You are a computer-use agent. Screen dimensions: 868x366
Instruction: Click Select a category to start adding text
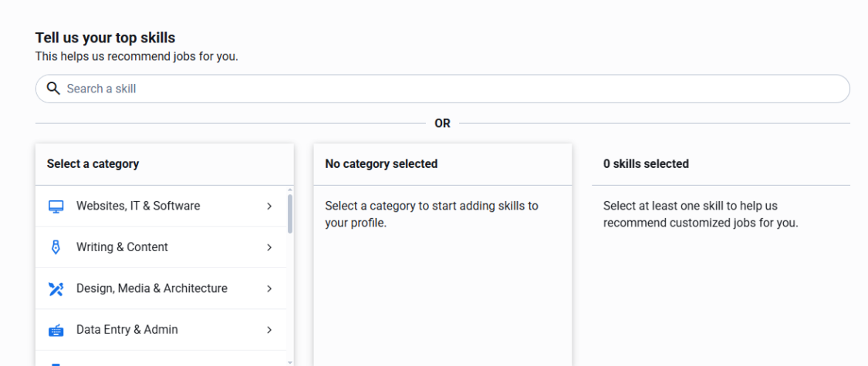click(432, 214)
